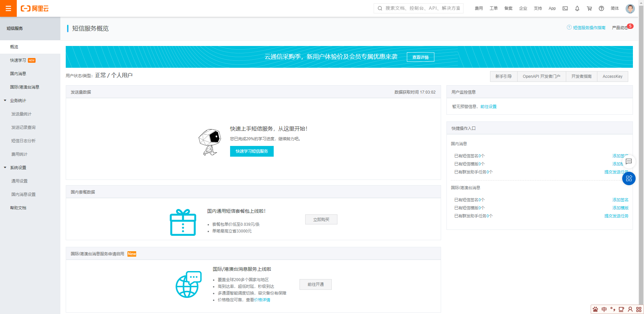Switch to the AccessKey tab
The height and width of the screenshot is (314, 644).
[612, 76]
